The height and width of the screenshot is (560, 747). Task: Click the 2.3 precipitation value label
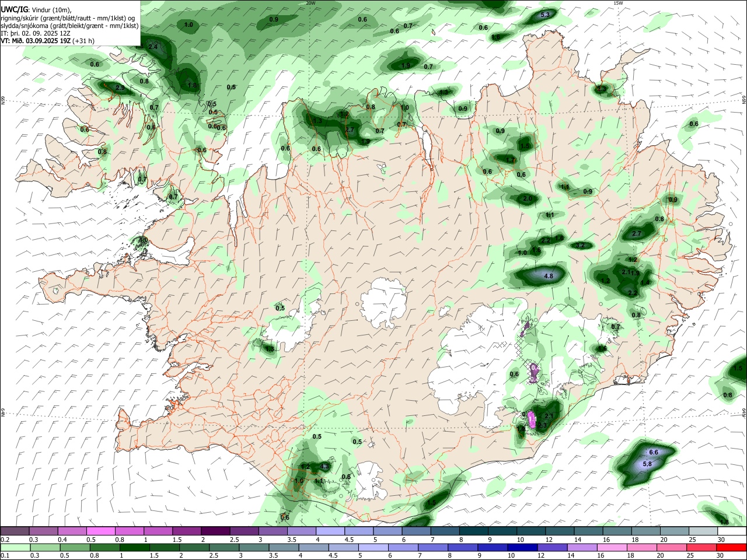(x=541, y=426)
